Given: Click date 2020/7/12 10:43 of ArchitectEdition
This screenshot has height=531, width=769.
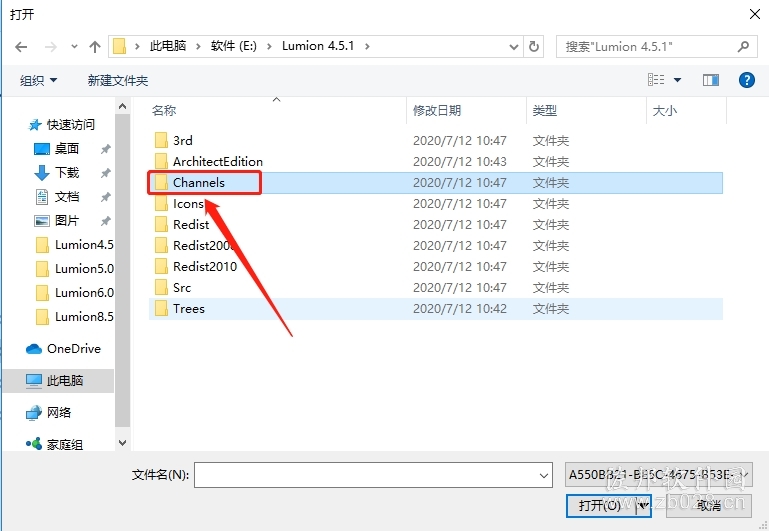Looking at the screenshot, I should [x=460, y=162].
